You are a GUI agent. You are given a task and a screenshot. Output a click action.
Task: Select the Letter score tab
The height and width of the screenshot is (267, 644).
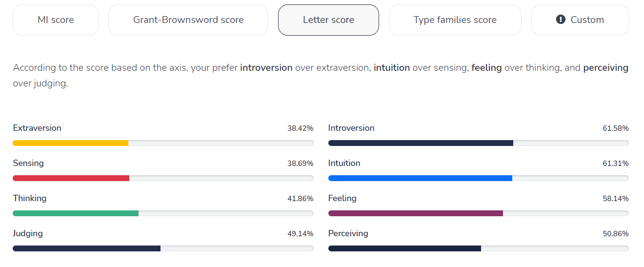coord(328,20)
